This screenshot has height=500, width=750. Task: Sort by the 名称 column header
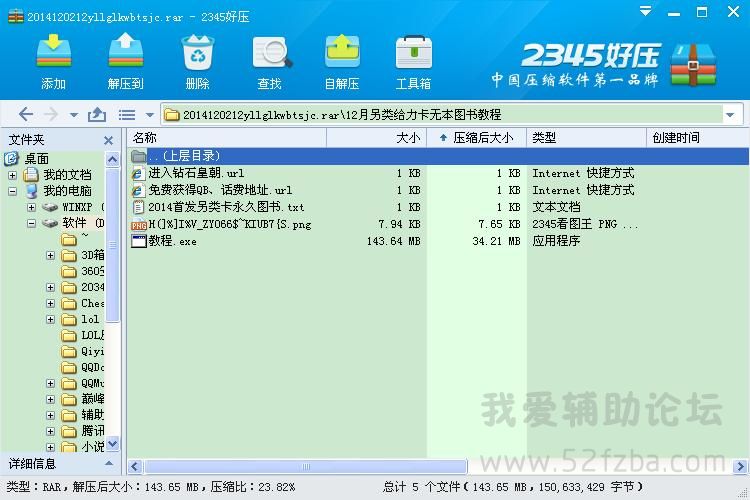(x=227, y=138)
